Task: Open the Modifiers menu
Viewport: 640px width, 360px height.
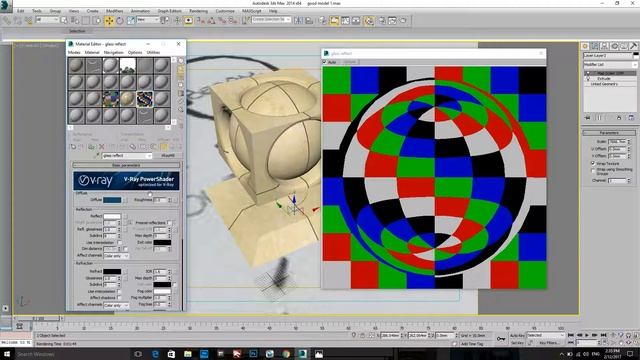Action: (114, 11)
